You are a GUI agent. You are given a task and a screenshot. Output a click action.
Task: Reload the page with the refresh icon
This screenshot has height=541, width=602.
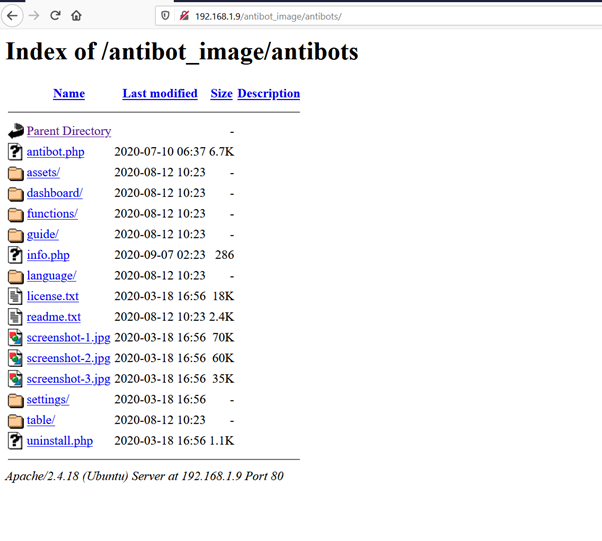[55, 16]
